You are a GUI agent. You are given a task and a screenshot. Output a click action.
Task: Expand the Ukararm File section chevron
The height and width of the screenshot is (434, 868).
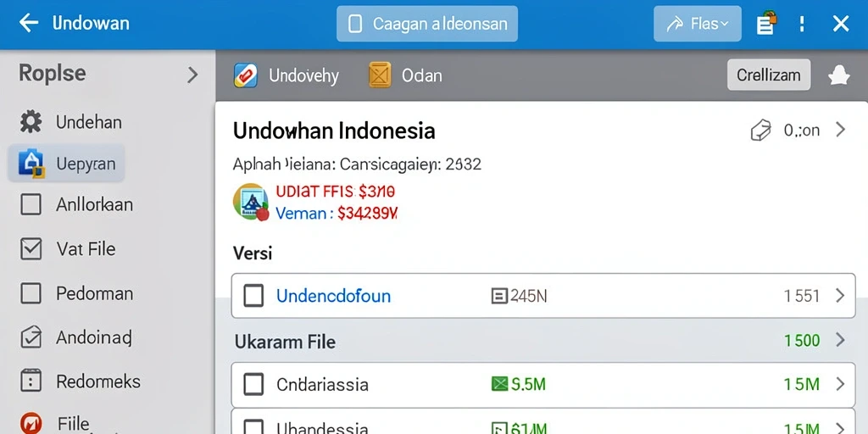pyautogui.click(x=840, y=340)
